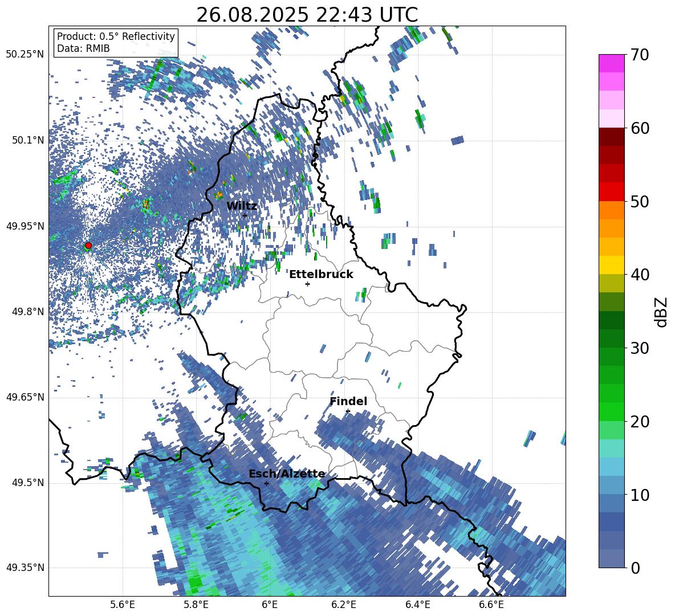Viewport: 675px width, 616px height.
Task: Click the 'Data: RMIB' text
Action: pos(83,48)
